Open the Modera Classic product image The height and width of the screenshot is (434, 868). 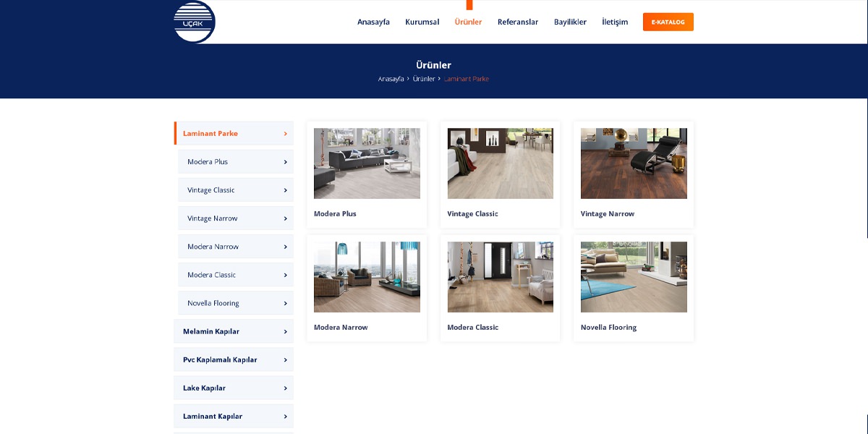pyautogui.click(x=501, y=277)
